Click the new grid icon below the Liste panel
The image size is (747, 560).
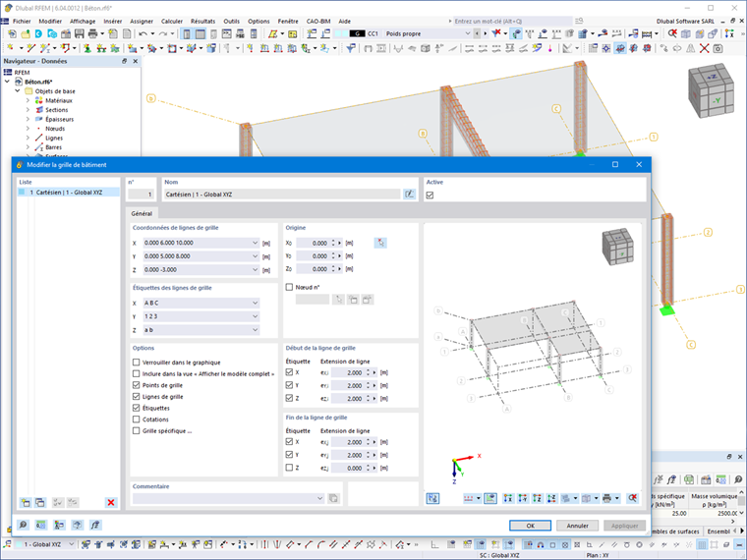point(26,502)
